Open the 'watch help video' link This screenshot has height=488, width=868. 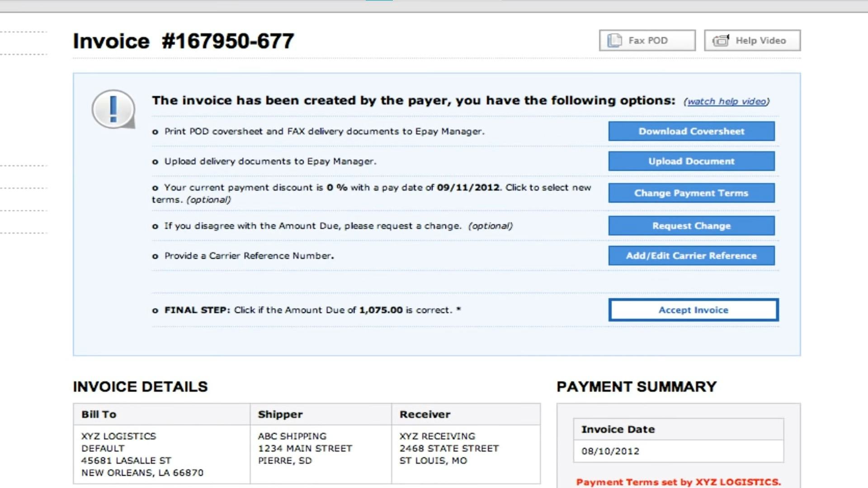[726, 101]
